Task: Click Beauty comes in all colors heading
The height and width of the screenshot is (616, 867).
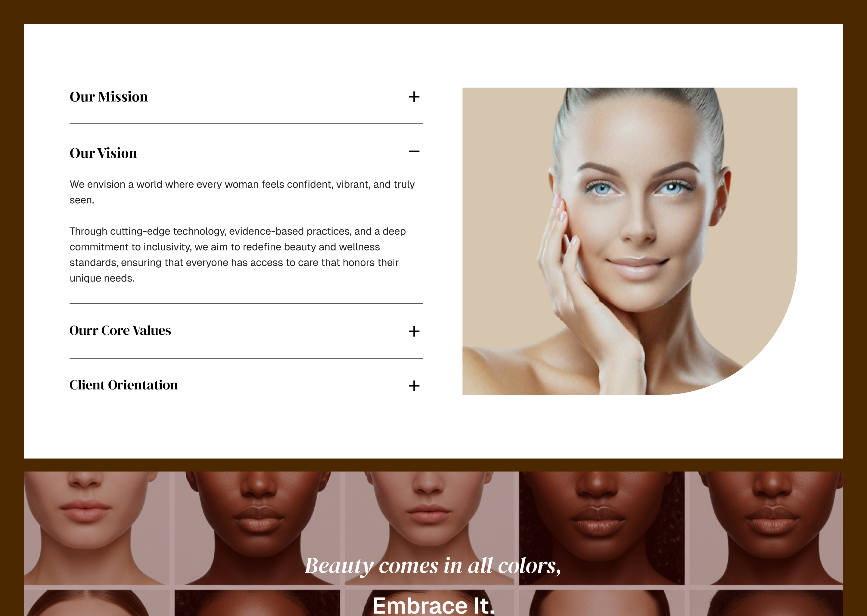Action: pyautogui.click(x=433, y=565)
